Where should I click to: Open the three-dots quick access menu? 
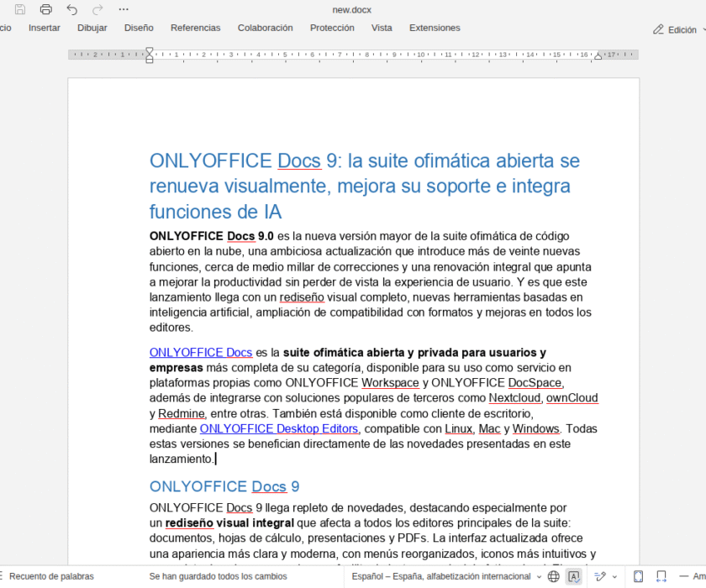pyautogui.click(x=124, y=9)
